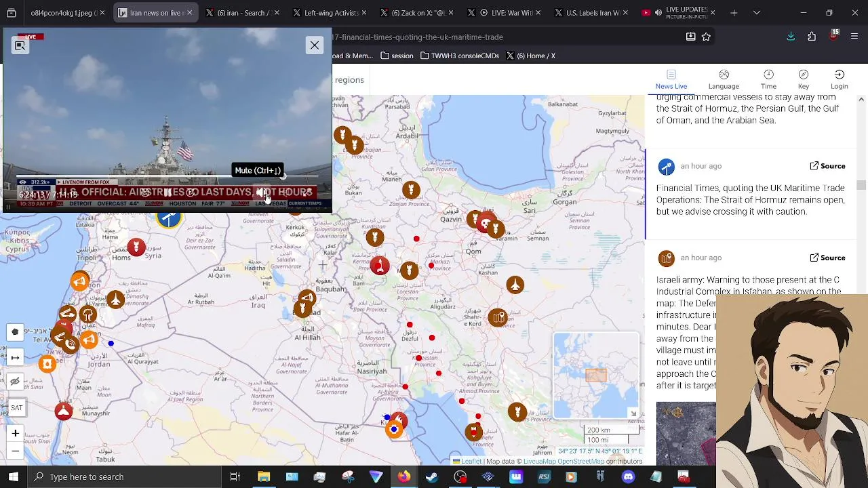
Task: Open the map Key legend
Action: [x=804, y=79]
